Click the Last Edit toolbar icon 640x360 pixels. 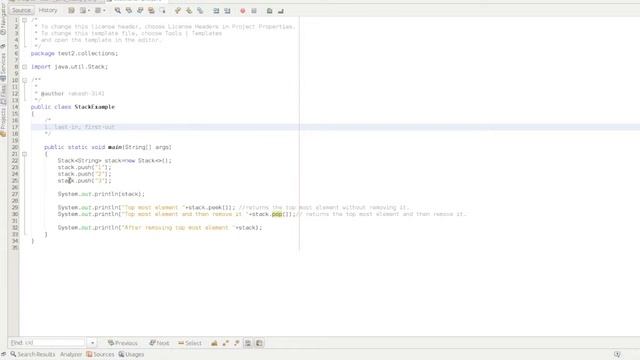(71, 11)
